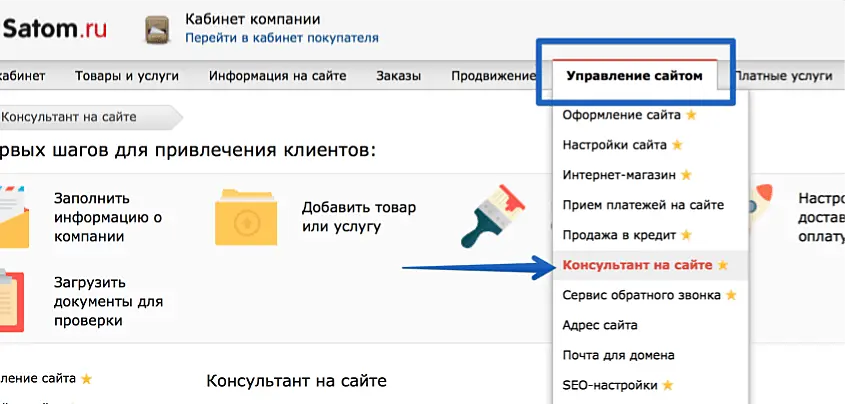845x404 pixels.
Task: Click Консультант на сайте section heading
Action: [296, 381]
